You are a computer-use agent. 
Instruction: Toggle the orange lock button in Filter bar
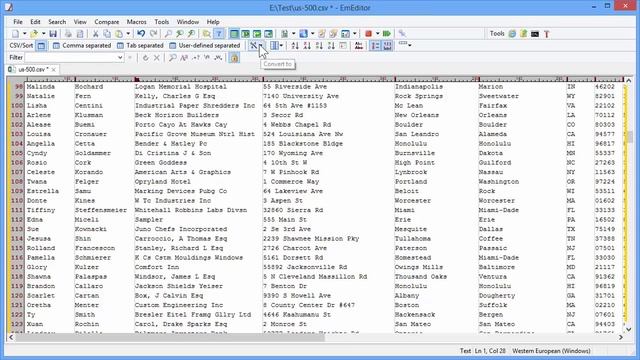[x=234, y=58]
